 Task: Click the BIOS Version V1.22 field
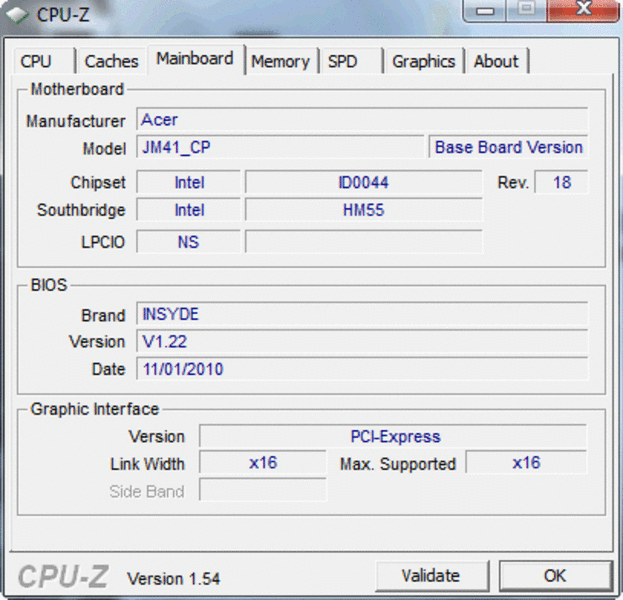(x=362, y=341)
